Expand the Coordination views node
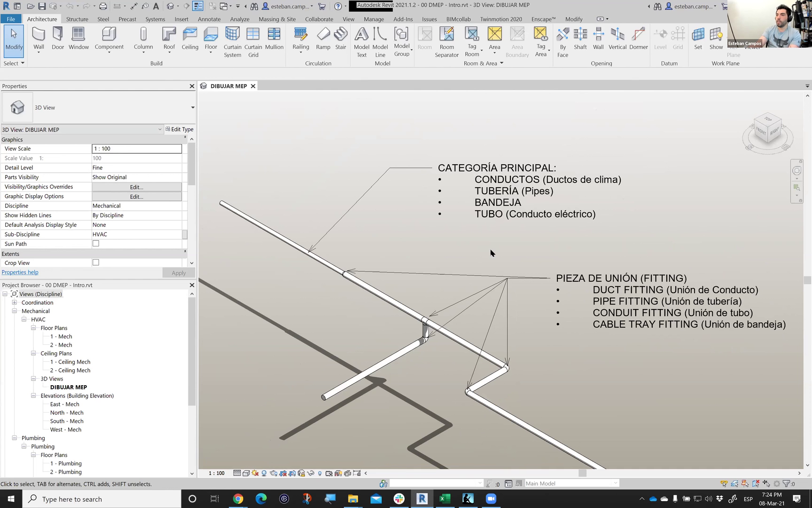Screen dimensions: 812x508 point(15,302)
